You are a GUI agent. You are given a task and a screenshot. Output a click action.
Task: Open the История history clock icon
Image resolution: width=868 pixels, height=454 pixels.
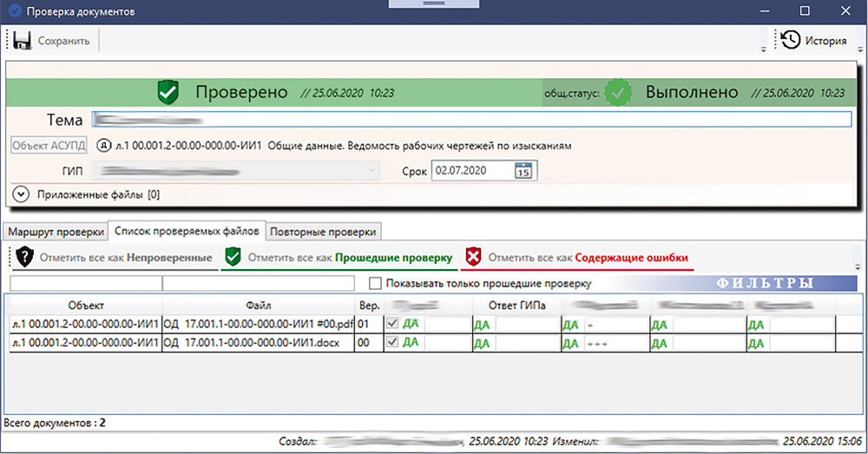[790, 40]
